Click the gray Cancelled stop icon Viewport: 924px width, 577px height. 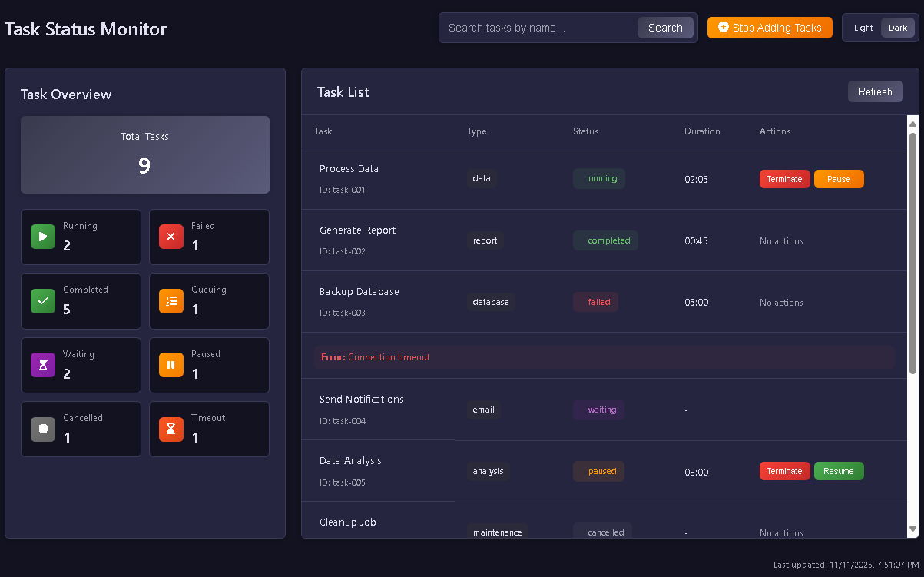pos(43,429)
